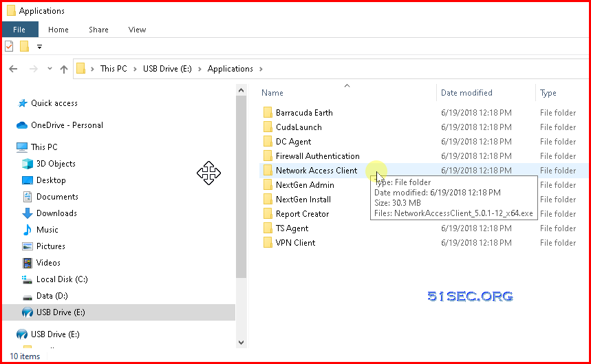Image resolution: width=591 pixels, height=364 pixels.
Task: Expand the chevron before This PC in breadcrumb
Action: pyautogui.click(x=92, y=69)
